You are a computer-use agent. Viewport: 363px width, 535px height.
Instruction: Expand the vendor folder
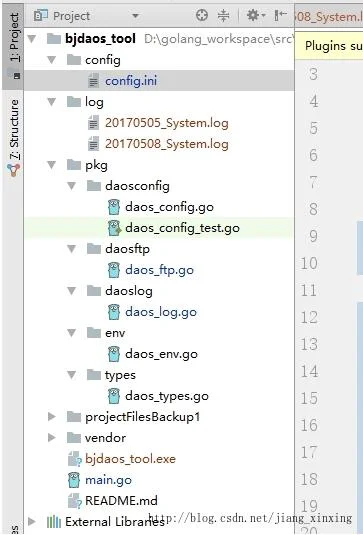point(52,437)
